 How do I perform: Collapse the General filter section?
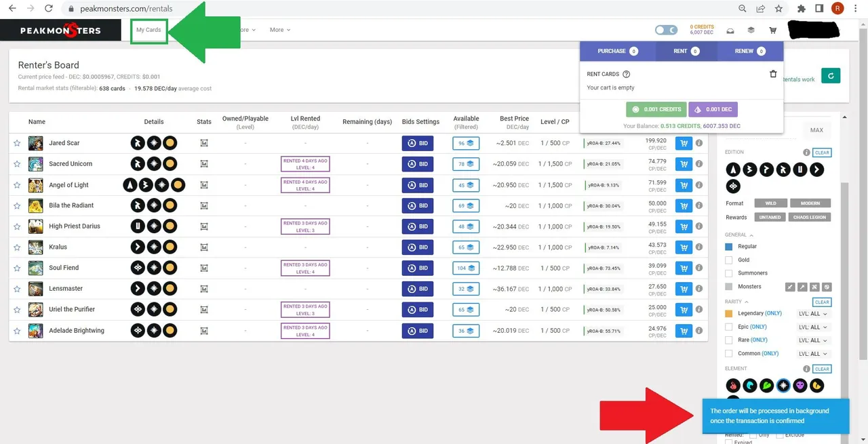(739, 235)
